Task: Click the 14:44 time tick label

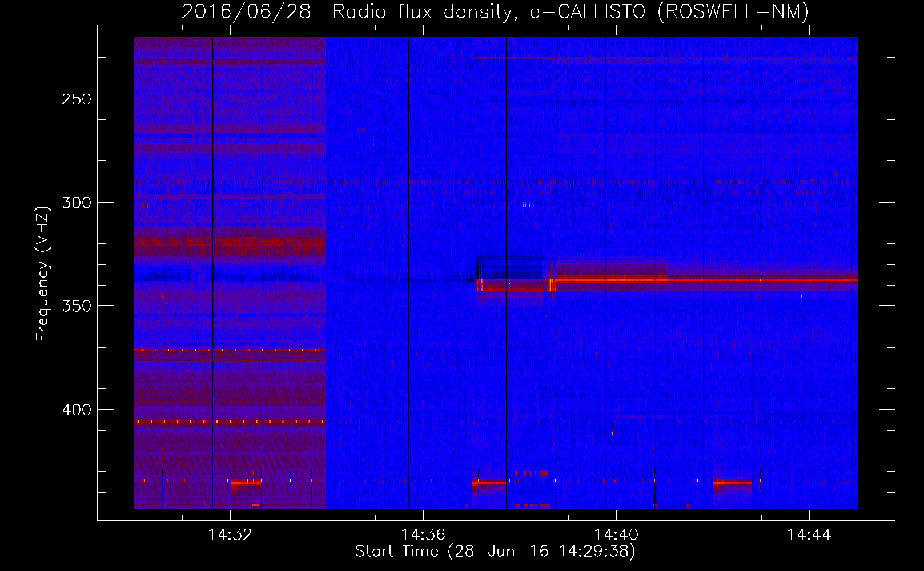Action: pyautogui.click(x=809, y=535)
